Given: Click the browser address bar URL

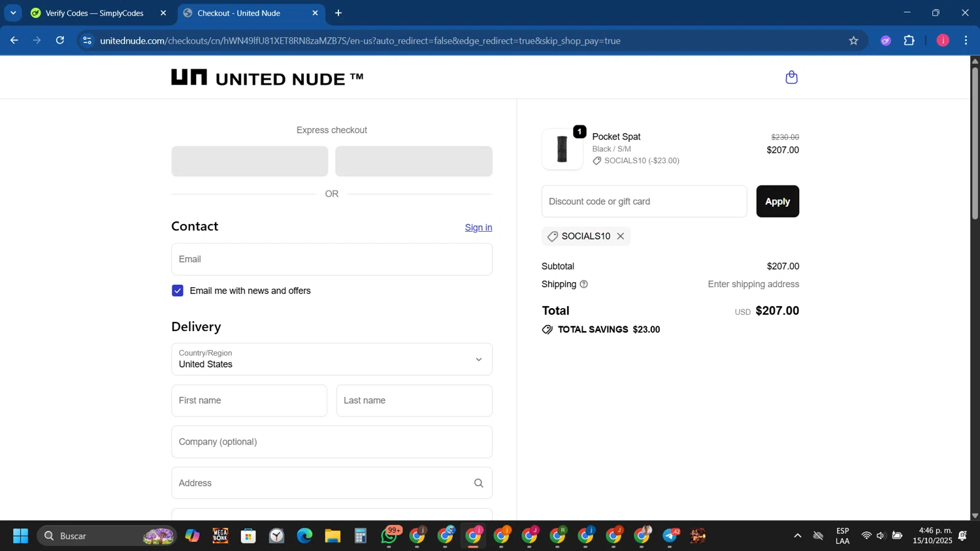Looking at the screenshot, I should [360, 40].
